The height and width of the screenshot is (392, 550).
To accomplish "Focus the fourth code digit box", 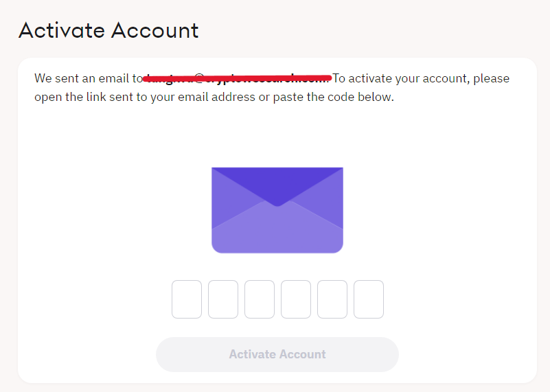I will click(296, 299).
